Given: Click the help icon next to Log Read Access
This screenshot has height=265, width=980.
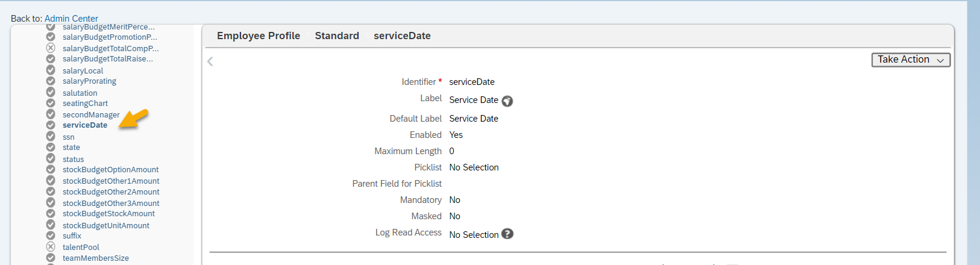Looking at the screenshot, I should [x=507, y=234].
